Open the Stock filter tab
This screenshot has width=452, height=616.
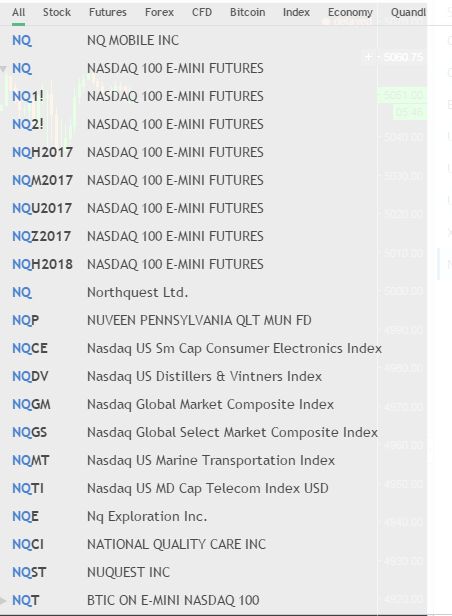coord(57,13)
